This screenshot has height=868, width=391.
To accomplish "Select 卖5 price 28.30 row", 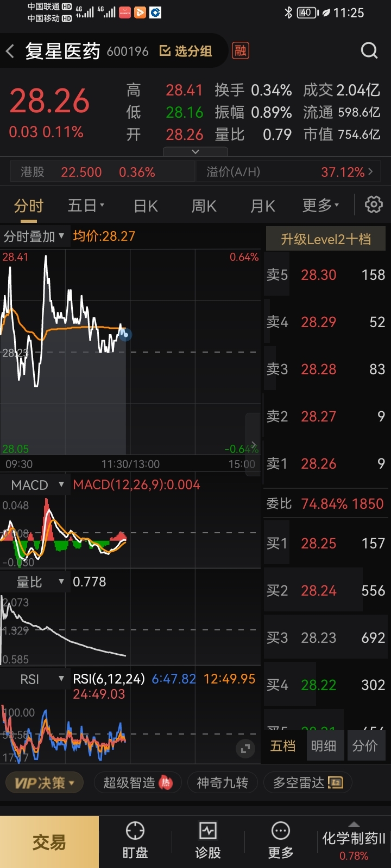I will click(x=326, y=275).
